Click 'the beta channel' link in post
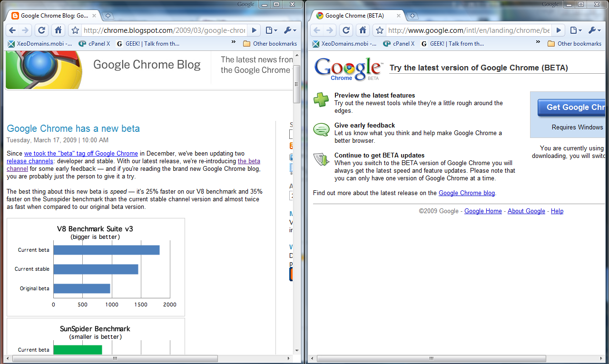 point(249,161)
